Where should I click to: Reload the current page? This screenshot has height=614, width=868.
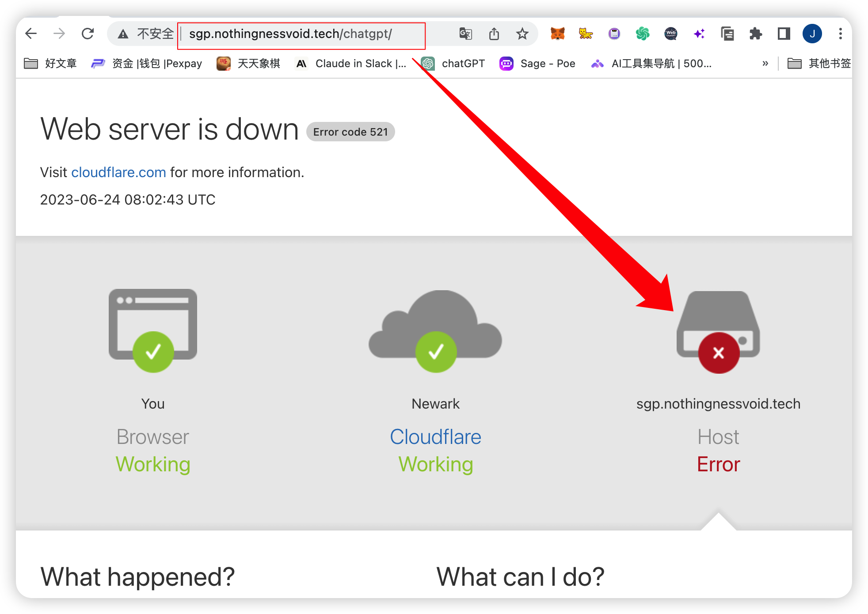point(88,34)
